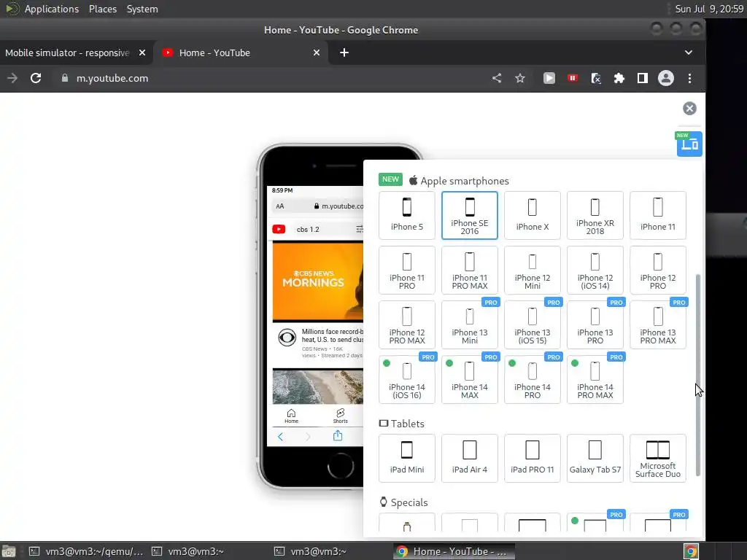This screenshot has width=747, height=560.
Task: Pick the iPhone 13 Mini device
Action: (470, 324)
